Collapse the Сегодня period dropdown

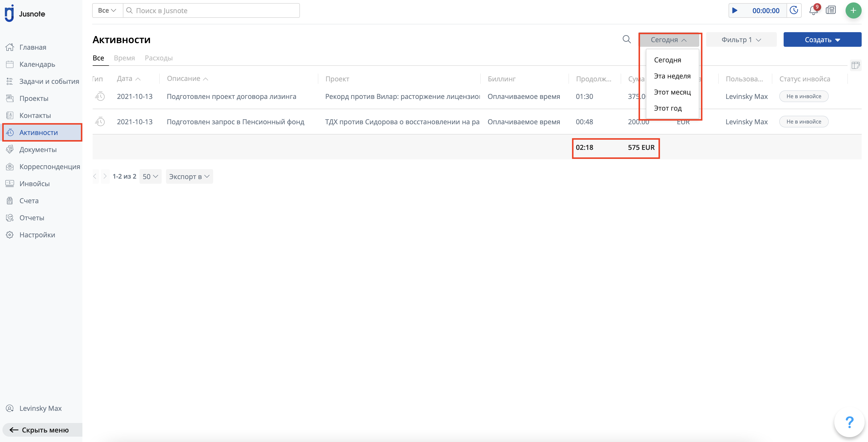tap(669, 40)
